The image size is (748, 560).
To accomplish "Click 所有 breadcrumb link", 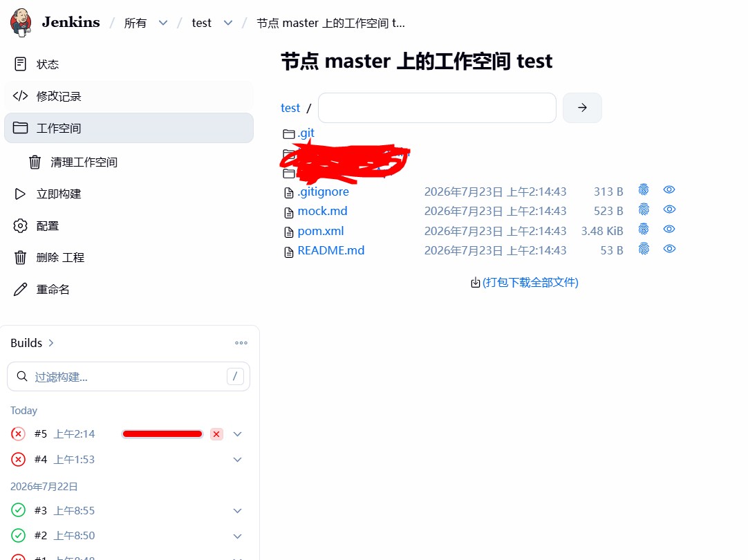I will tap(135, 23).
